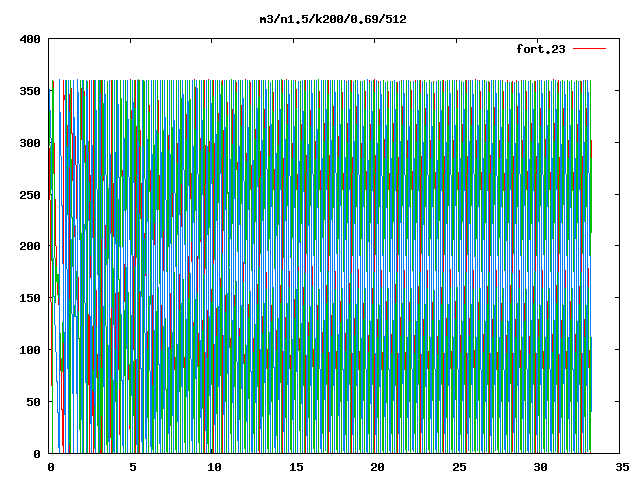Click the y-axis label 50
The height and width of the screenshot is (480, 640).
33,402
